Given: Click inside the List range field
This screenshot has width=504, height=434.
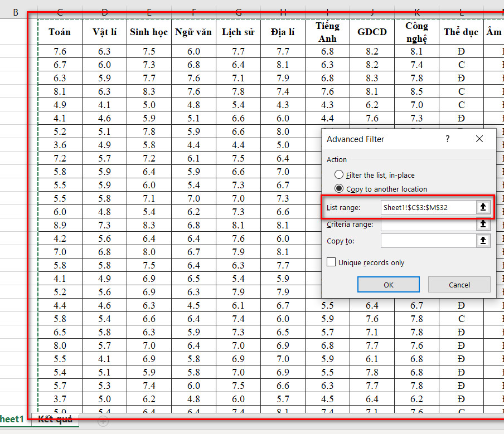Looking at the screenshot, I should pyautogui.click(x=427, y=207).
